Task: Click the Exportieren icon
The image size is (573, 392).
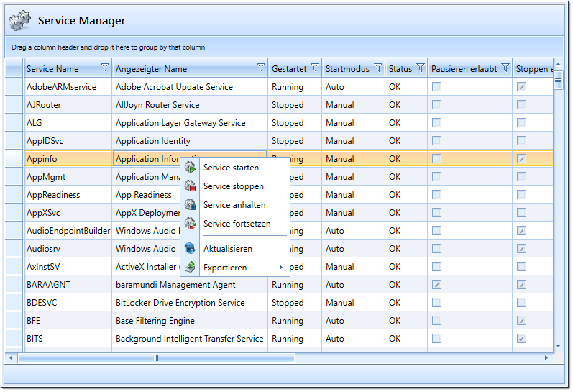Action: (190, 267)
